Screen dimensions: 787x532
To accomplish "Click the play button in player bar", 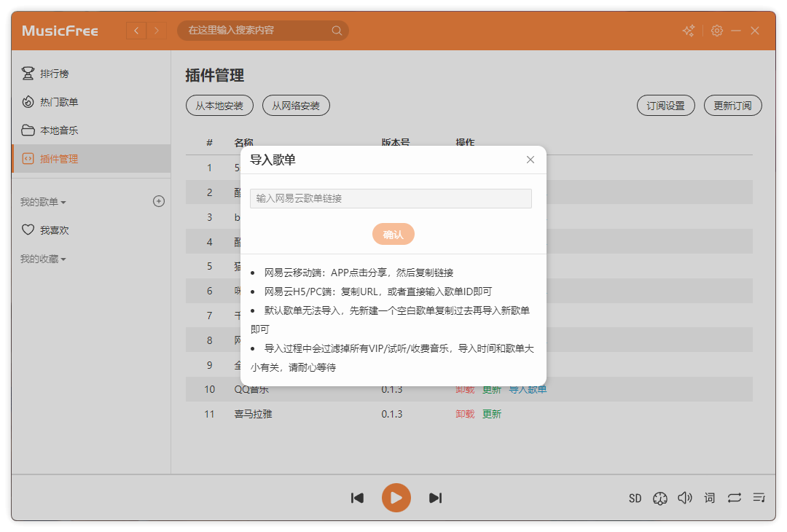I will pos(396,498).
